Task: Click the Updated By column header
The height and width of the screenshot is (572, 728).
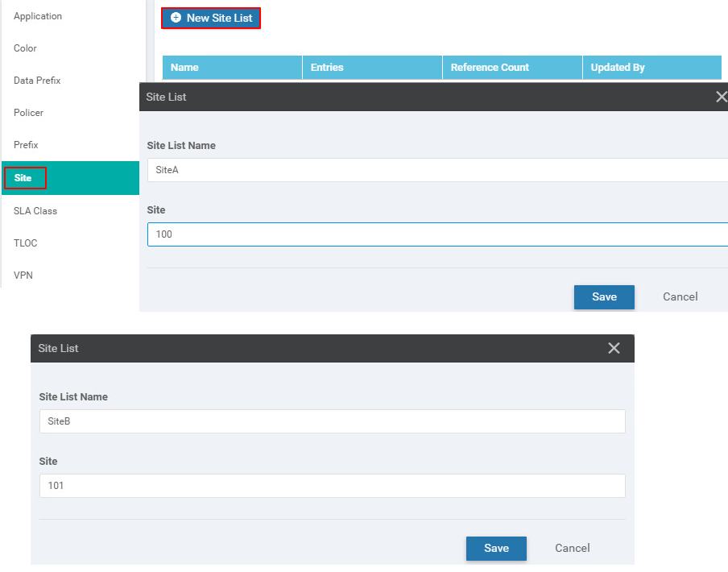Action: click(652, 68)
